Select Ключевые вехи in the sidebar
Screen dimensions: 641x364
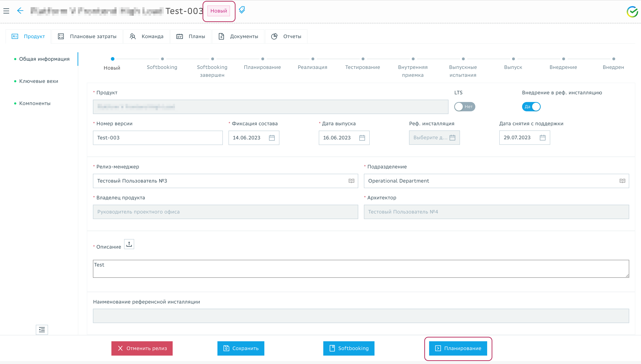pyautogui.click(x=39, y=81)
